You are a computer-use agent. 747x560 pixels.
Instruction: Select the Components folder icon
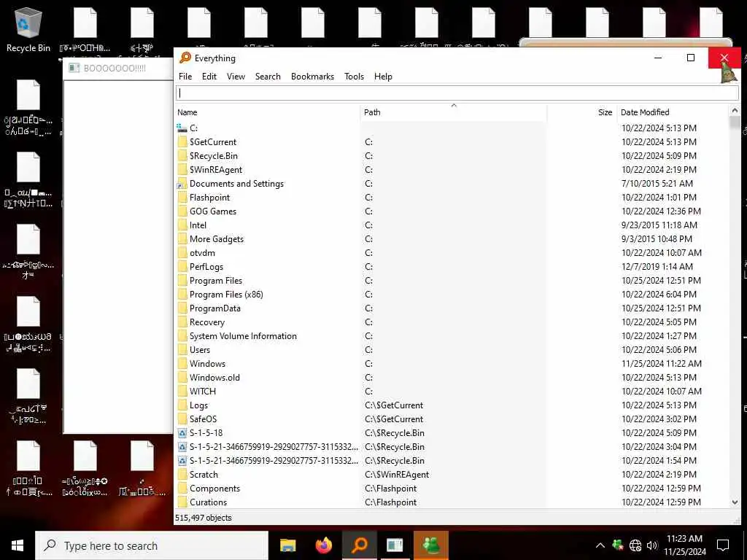click(x=182, y=488)
